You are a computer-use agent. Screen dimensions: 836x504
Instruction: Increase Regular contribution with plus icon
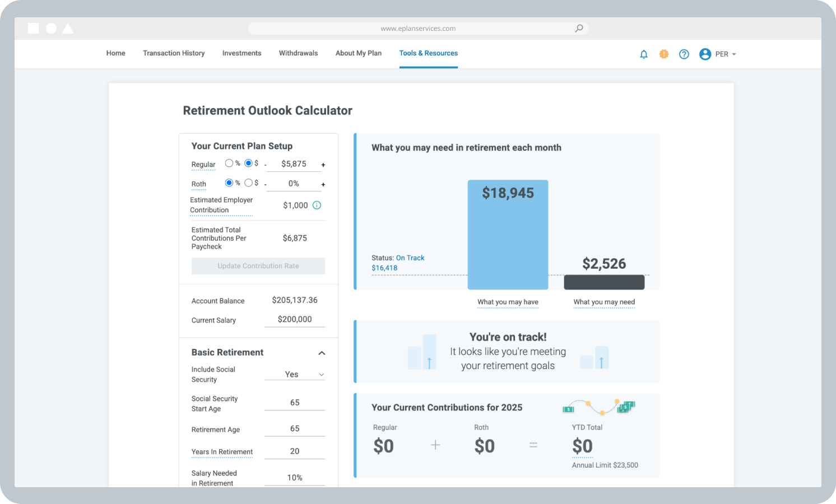[x=323, y=165]
